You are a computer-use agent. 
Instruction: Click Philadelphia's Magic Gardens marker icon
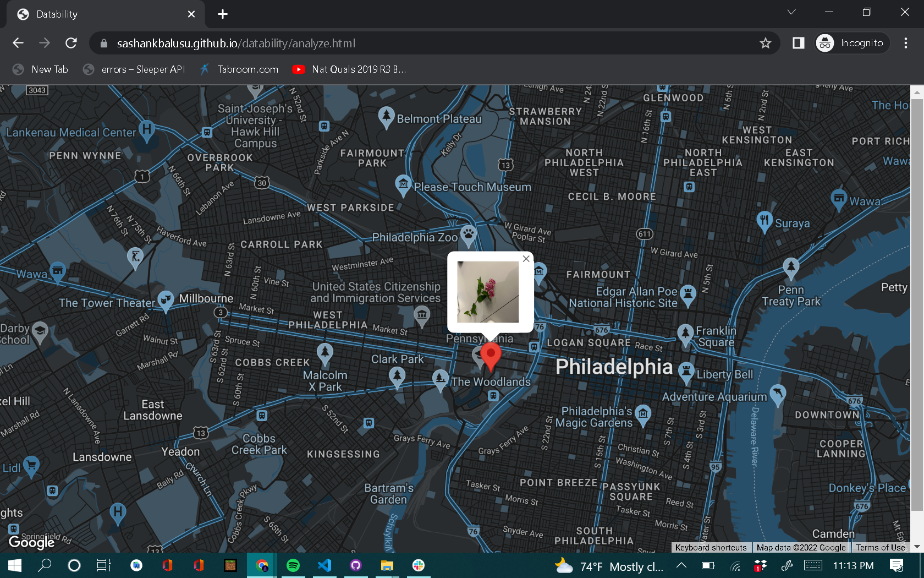(643, 415)
